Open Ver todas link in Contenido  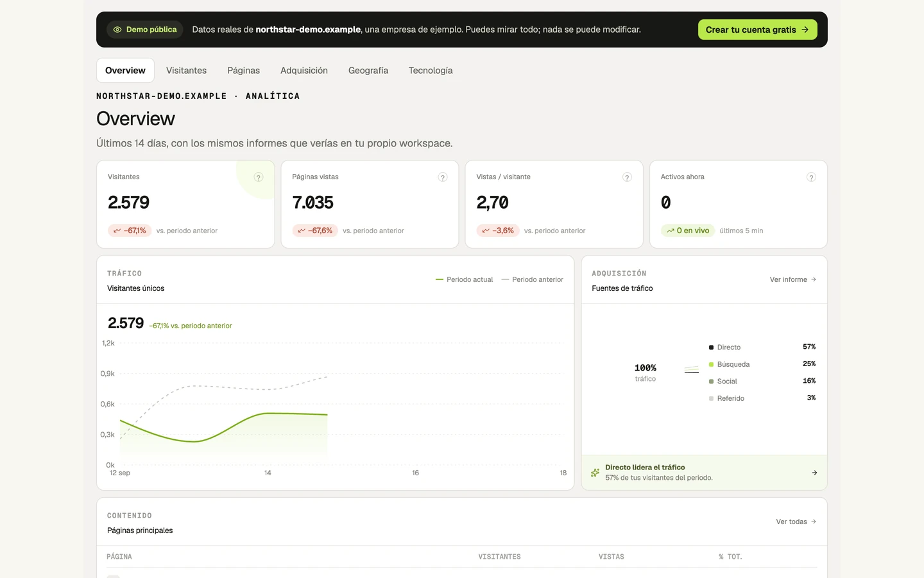point(796,521)
